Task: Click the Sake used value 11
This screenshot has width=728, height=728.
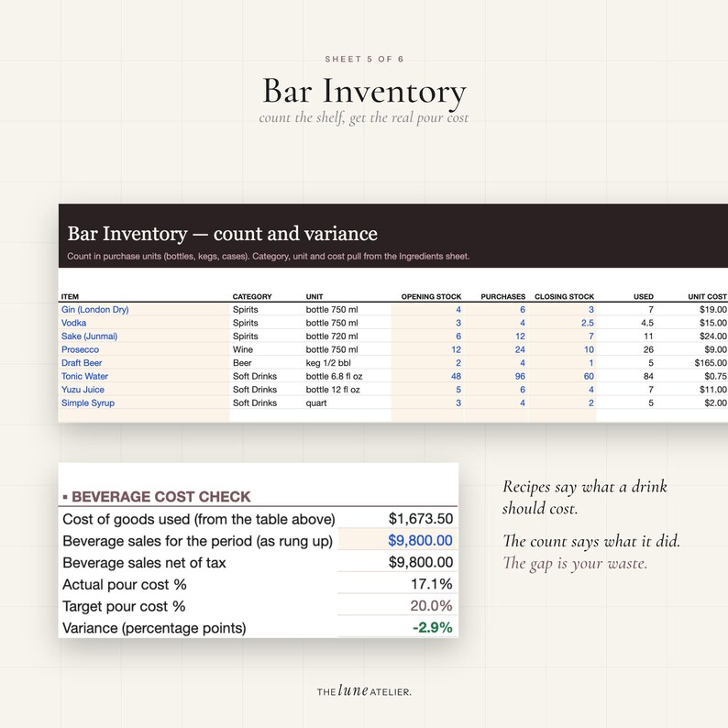Action: (648, 336)
